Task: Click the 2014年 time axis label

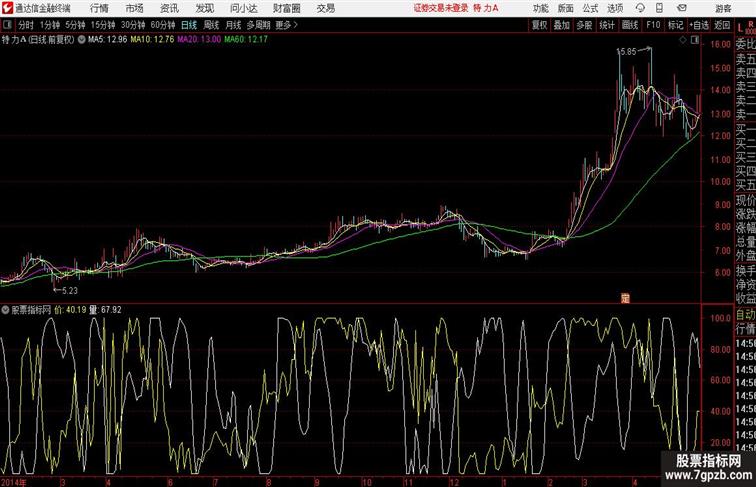Action: point(14,482)
